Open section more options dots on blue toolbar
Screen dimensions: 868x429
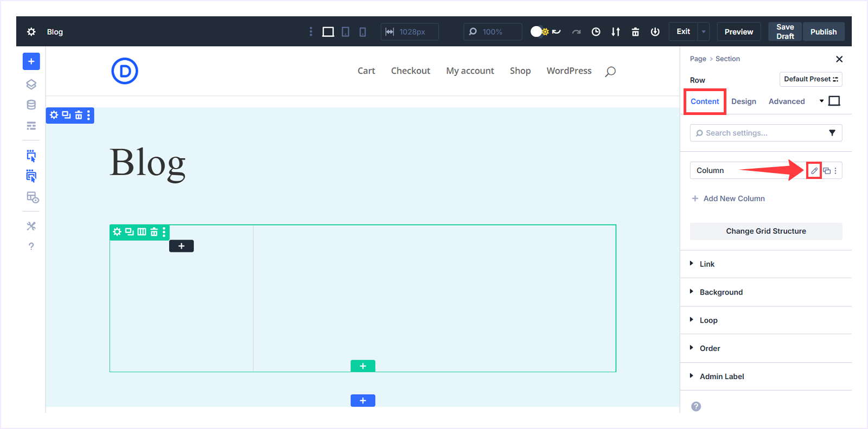point(88,115)
